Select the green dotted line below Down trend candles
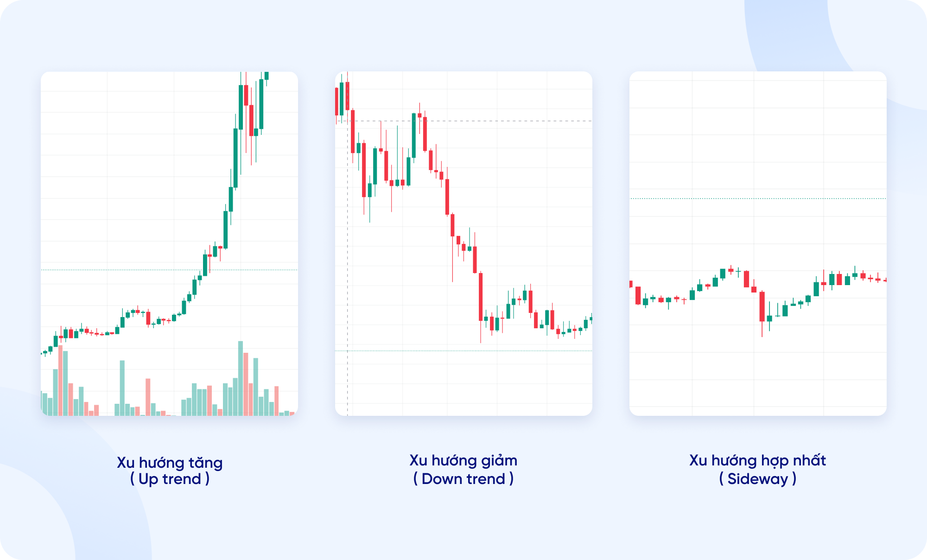 (x=463, y=351)
